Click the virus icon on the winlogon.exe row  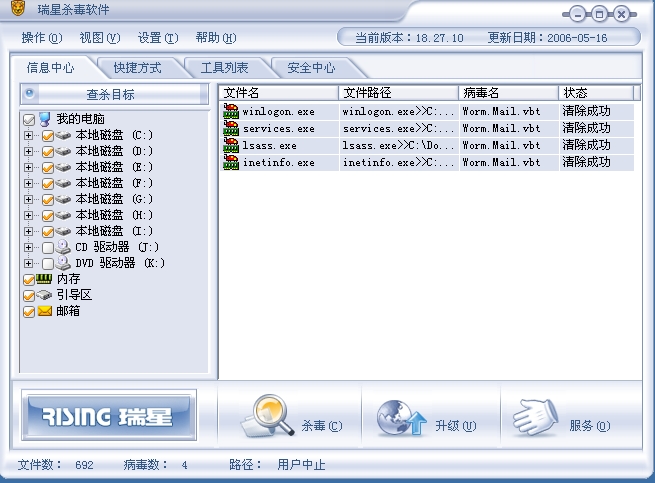click(x=231, y=111)
